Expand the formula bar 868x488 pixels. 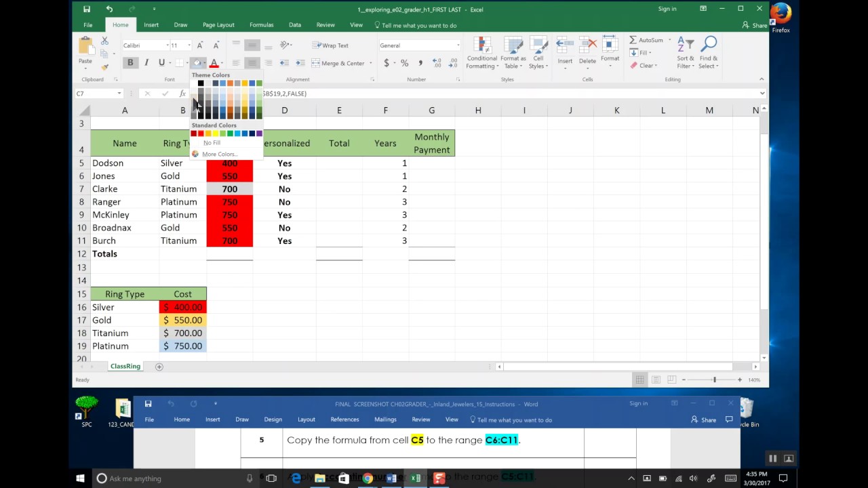(x=762, y=94)
